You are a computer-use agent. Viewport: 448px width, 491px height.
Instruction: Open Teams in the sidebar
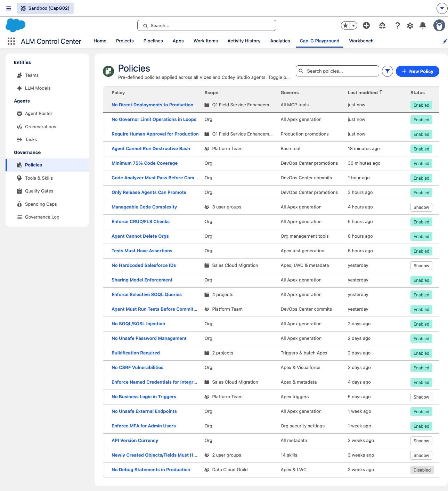click(47, 75)
